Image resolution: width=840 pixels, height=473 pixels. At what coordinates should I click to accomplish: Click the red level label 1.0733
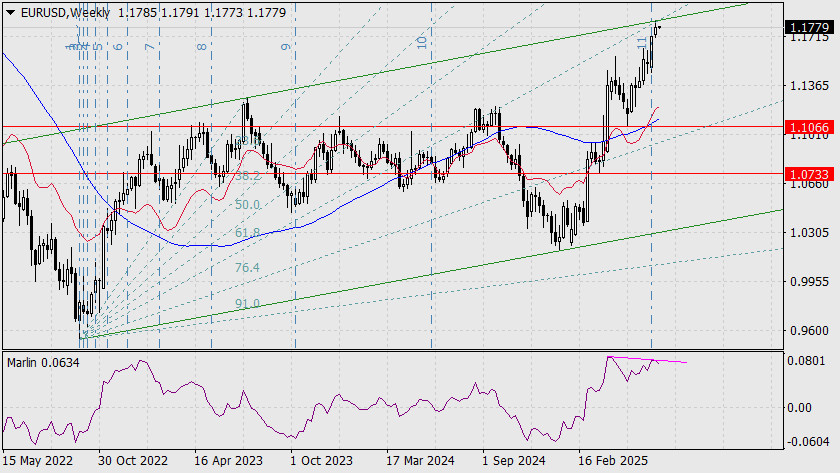[809, 174]
